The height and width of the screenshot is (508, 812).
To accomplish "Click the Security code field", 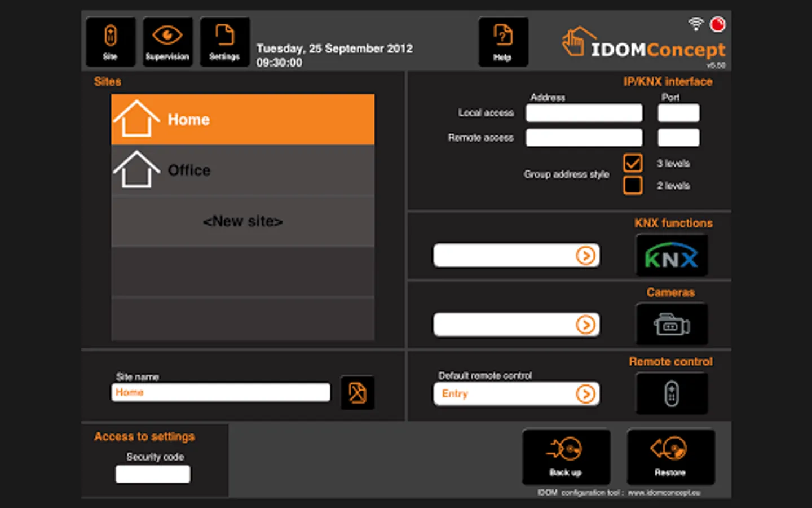I will [153, 474].
